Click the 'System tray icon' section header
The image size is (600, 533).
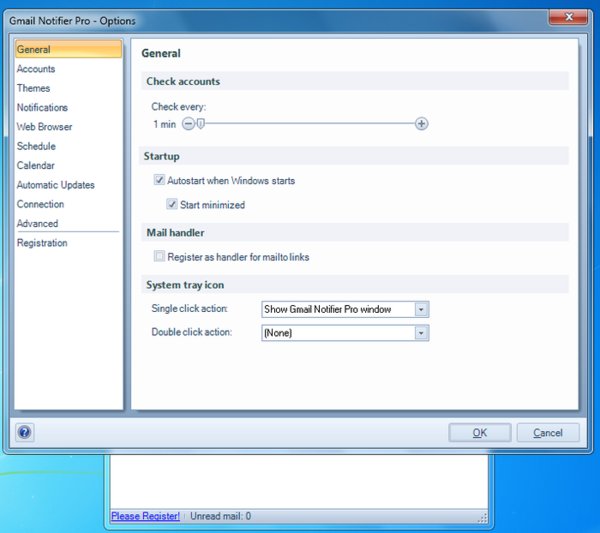[x=355, y=285]
